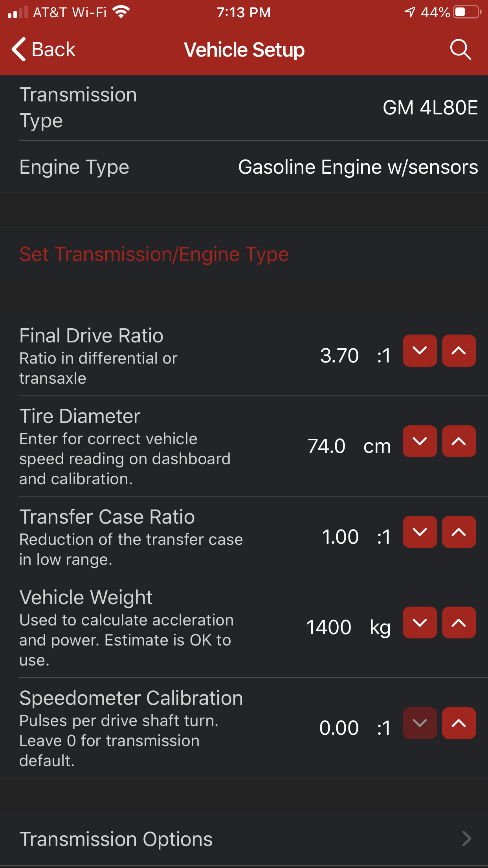Tap the Vehicle Setup title
Image resolution: width=488 pixels, height=868 pixels.
point(244,49)
